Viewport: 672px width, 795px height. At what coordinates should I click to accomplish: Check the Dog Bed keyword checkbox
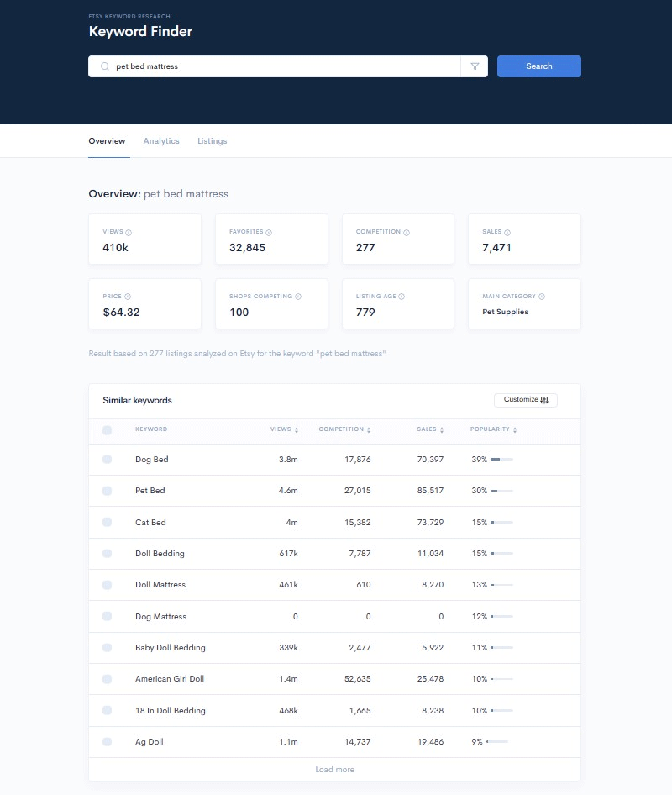tap(107, 460)
